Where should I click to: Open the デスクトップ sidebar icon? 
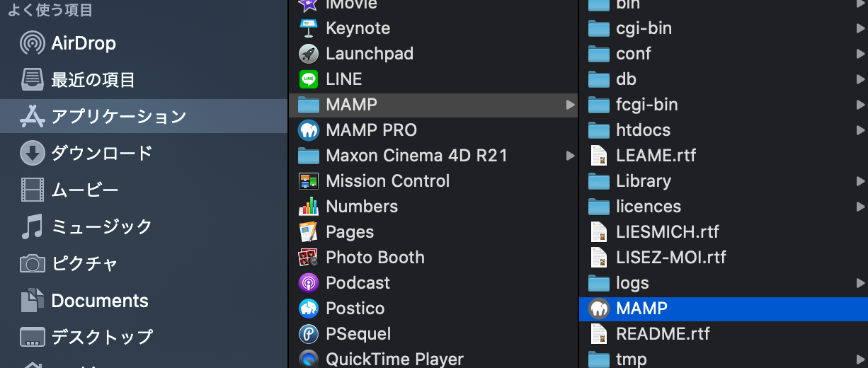tap(33, 337)
